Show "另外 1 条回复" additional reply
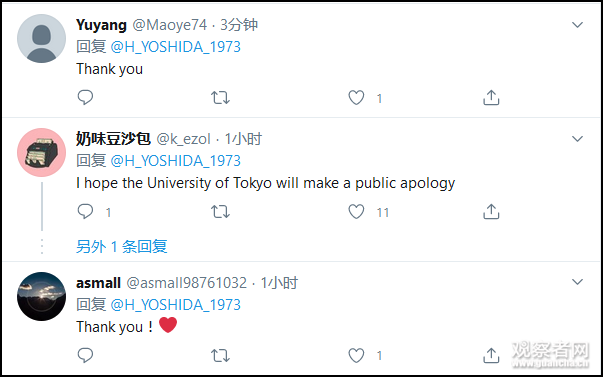This screenshot has height=377, width=603. click(122, 246)
